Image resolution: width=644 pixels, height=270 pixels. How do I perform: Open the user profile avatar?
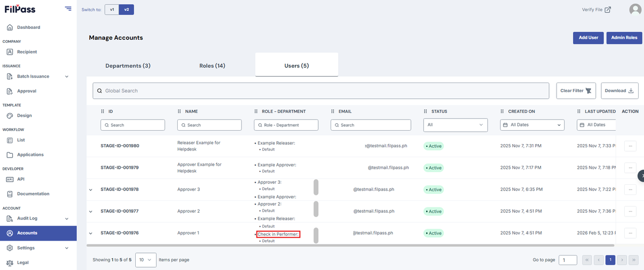tap(636, 10)
